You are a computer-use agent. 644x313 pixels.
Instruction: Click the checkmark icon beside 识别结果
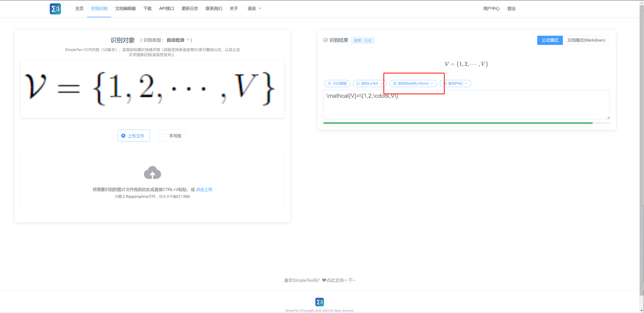coord(325,40)
